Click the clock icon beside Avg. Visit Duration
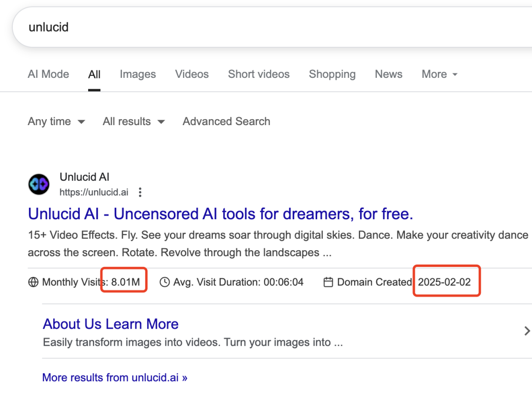The image size is (532, 398). point(165,282)
